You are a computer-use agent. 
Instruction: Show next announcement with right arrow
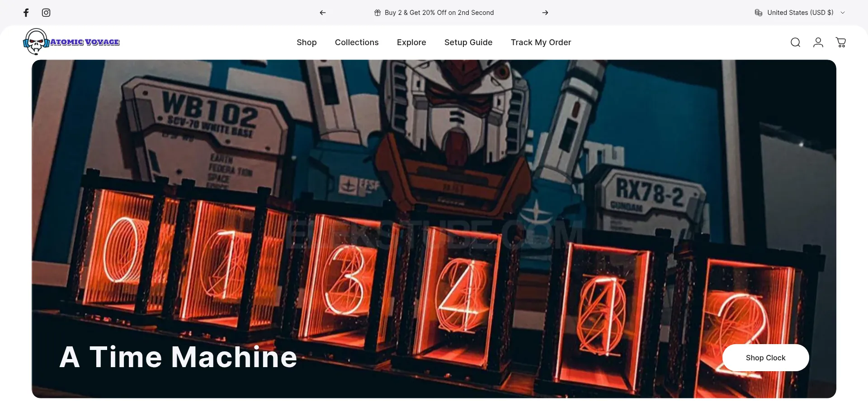pos(545,13)
